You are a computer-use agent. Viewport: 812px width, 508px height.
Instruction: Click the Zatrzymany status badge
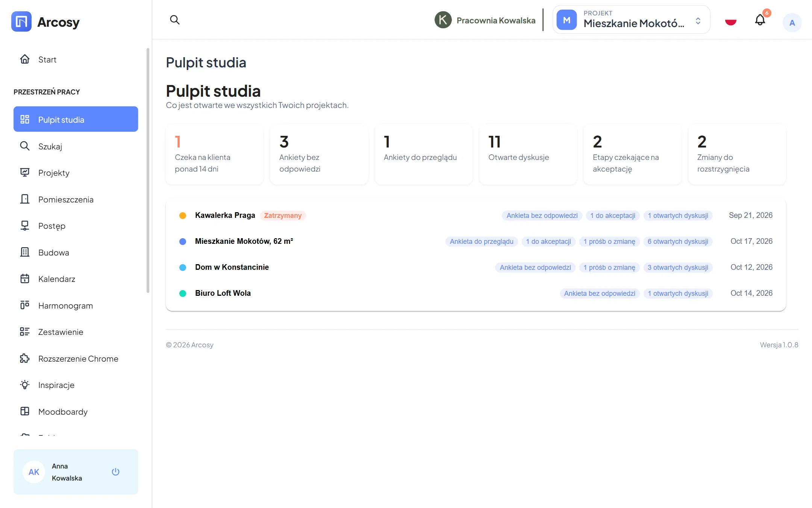[x=283, y=216]
